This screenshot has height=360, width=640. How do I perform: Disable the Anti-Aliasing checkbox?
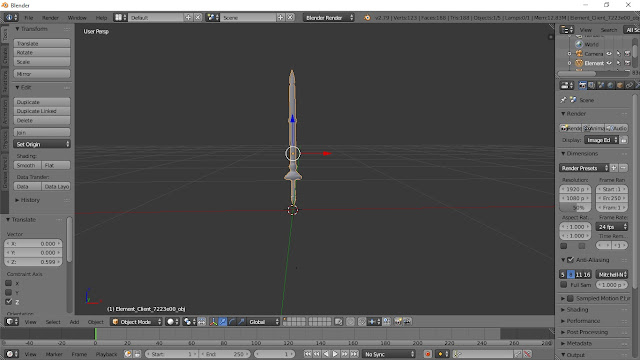tap(571, 260)
